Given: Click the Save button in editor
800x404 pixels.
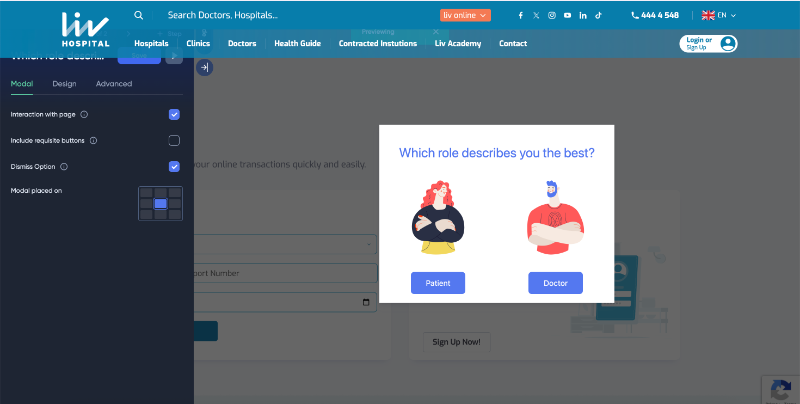Looking at the screenshot, I should click(x=139, y=56).
